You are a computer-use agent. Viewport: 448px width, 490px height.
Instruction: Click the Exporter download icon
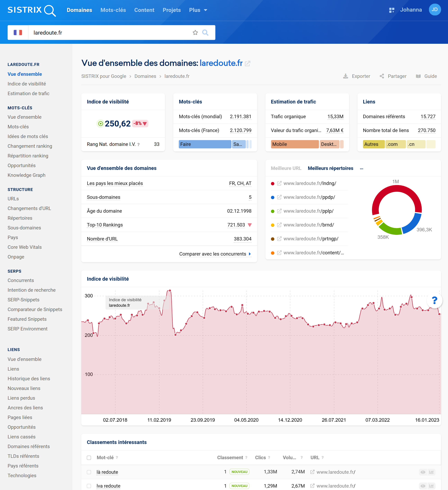pyautogui.click(x=345, y=76)
